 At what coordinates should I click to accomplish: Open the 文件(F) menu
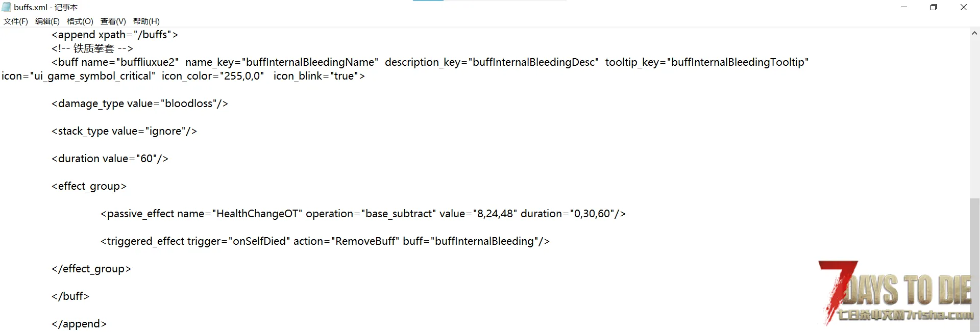coord(16,21)
